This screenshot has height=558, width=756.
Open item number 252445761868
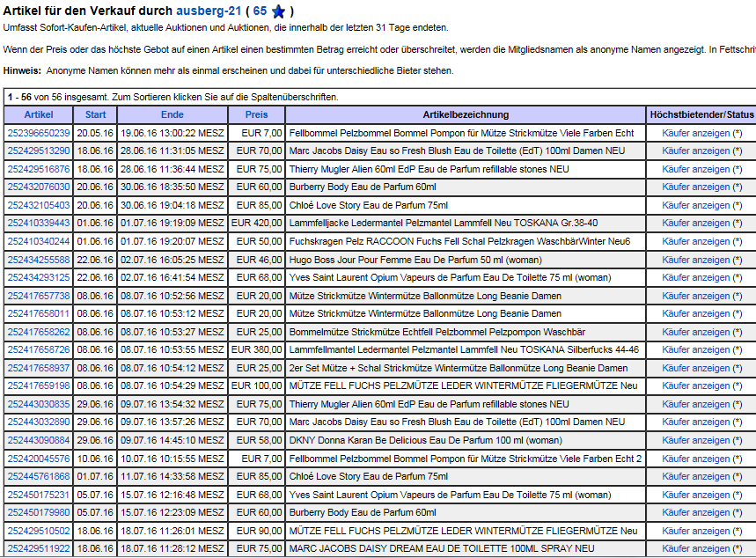click(39, 477)
